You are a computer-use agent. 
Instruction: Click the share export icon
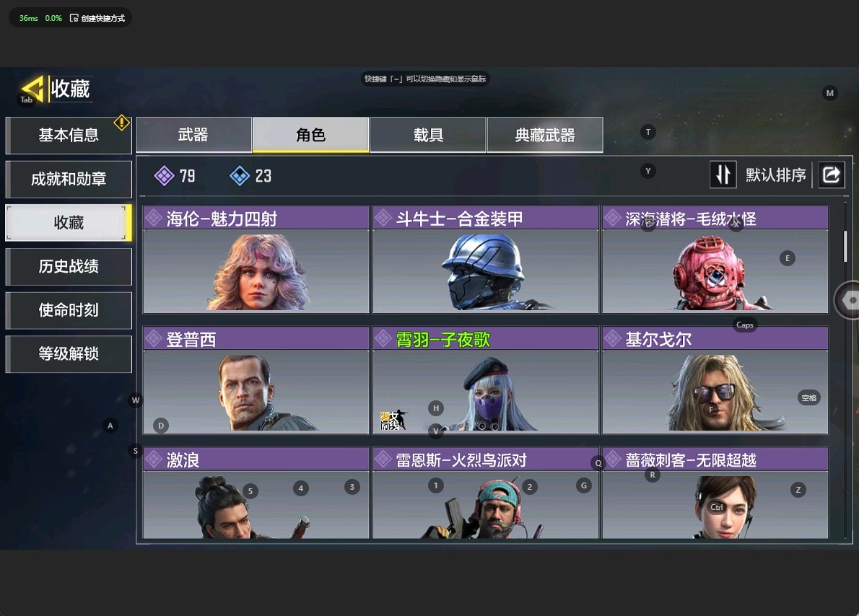click(x=831, y=175)
